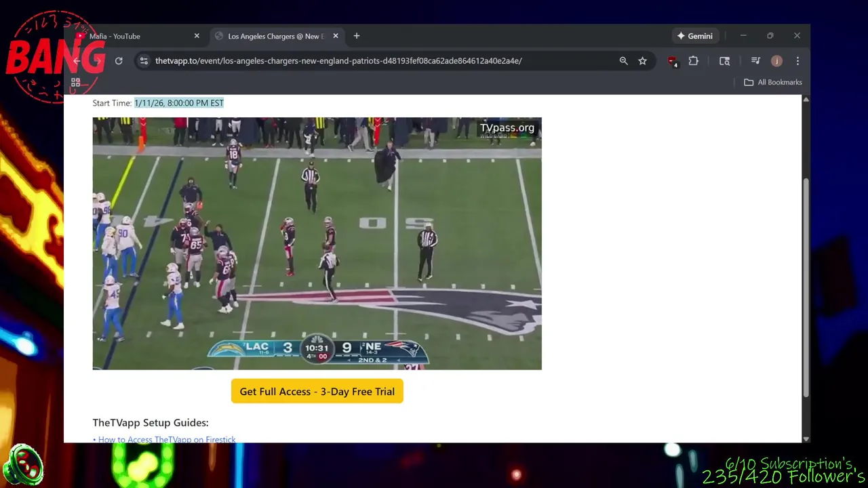Click the scroll up arrow of the page
This screenshot has width=868, height=488.
click(x=806, y=100)
